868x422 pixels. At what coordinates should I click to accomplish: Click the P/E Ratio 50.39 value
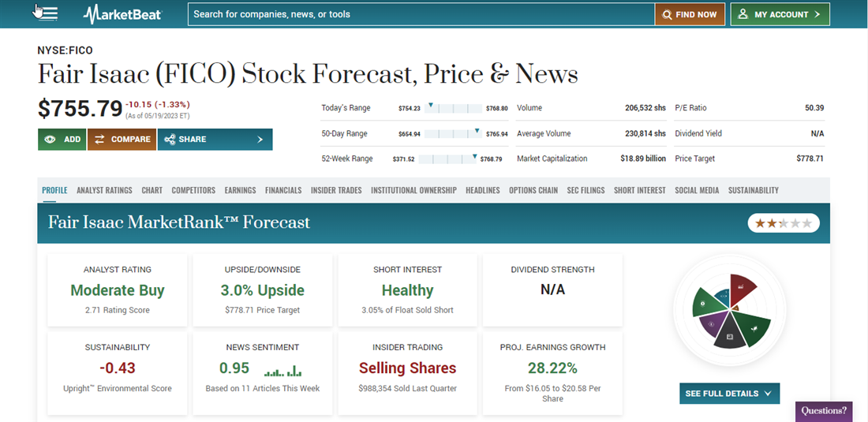(814, 108)
